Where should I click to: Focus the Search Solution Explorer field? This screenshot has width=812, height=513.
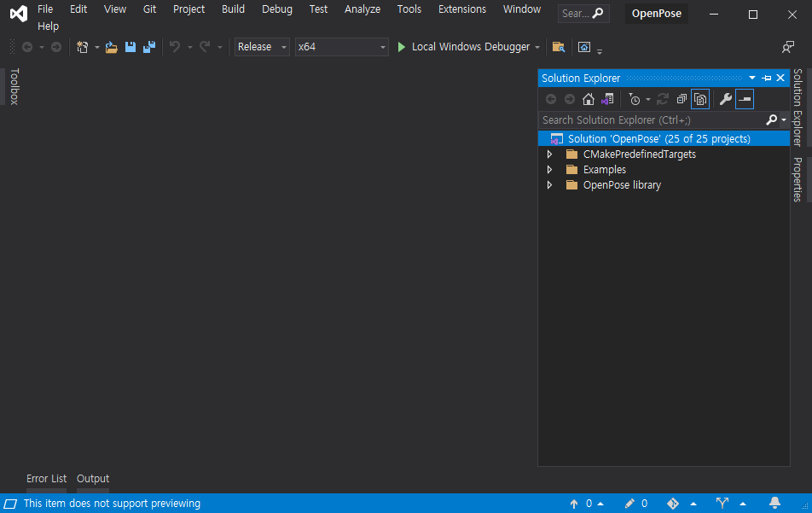pyautogui.click(x=652, y=120)
